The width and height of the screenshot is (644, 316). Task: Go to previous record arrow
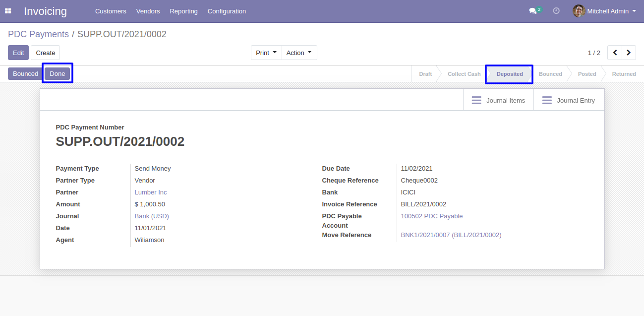615,53
